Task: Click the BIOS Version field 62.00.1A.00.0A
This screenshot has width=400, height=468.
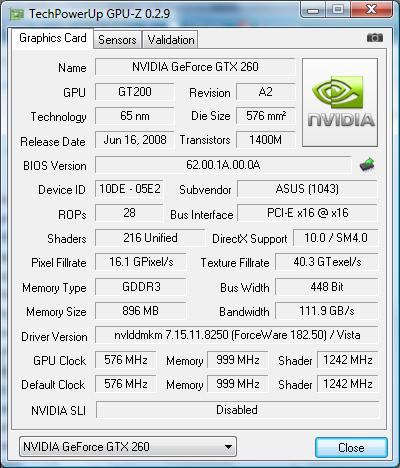Action: tap(223, 165)
